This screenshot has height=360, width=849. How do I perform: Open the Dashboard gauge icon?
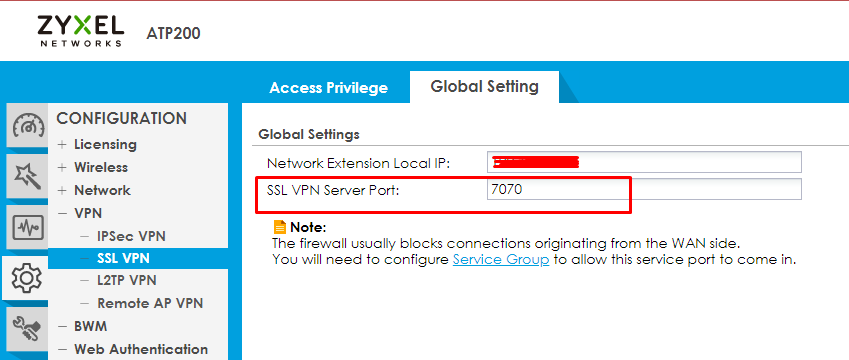coord(27,128)
